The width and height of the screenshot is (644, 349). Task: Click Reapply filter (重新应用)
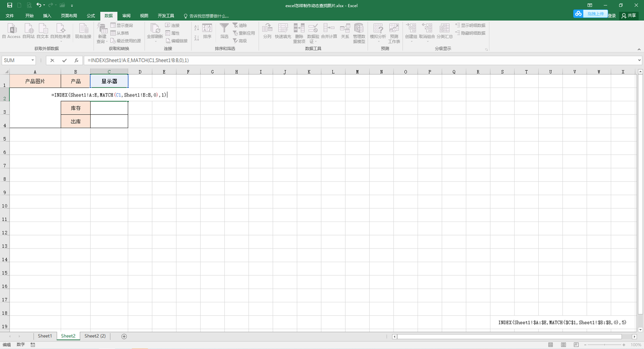tap(244, 33)
